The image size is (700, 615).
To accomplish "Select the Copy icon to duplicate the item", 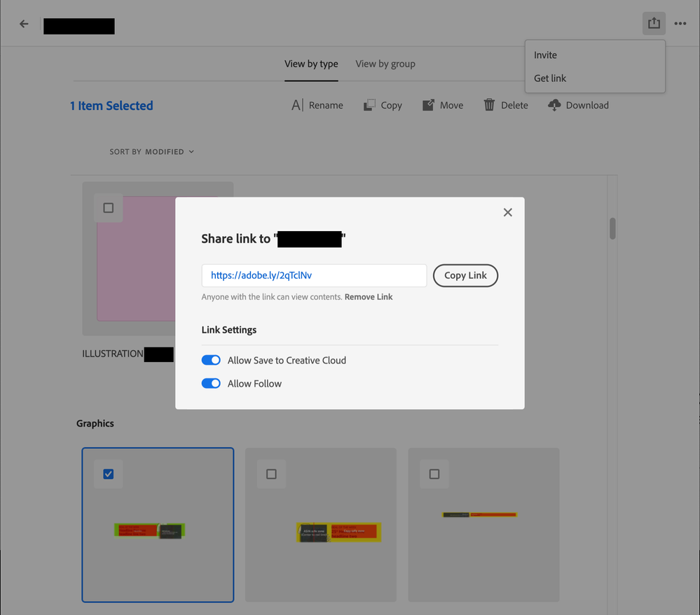I will (x=369, y=104).
